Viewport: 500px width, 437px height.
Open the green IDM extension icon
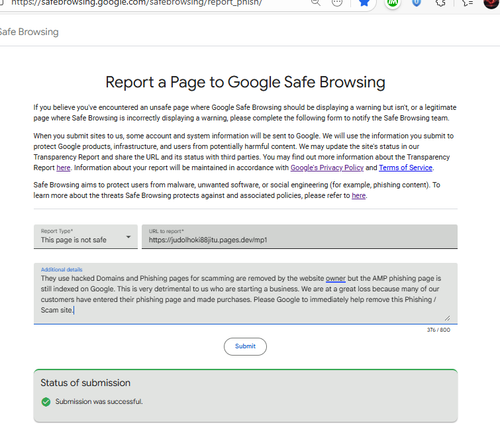393,3
